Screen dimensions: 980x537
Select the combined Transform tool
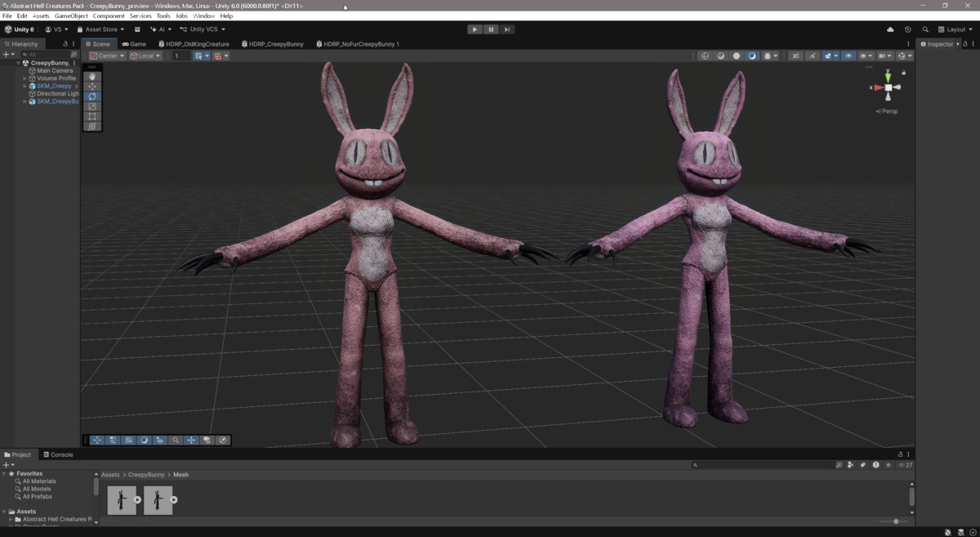tap(92, 126)
